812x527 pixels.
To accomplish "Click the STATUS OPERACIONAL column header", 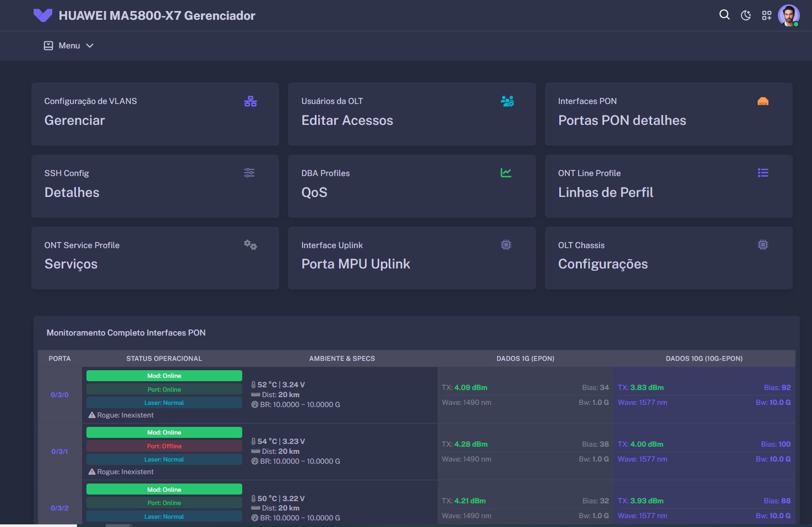I will pos(164,359).
